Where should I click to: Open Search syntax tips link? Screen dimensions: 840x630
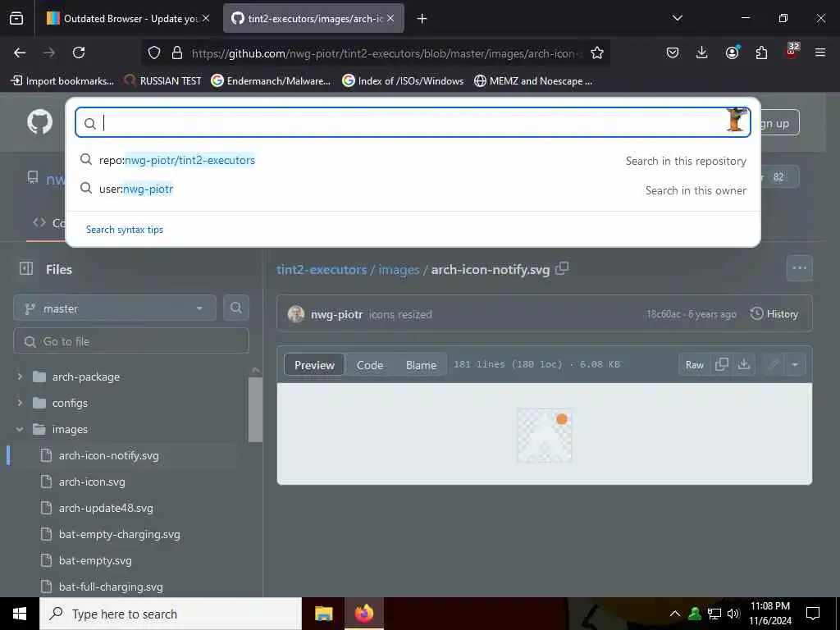(125, 230)
